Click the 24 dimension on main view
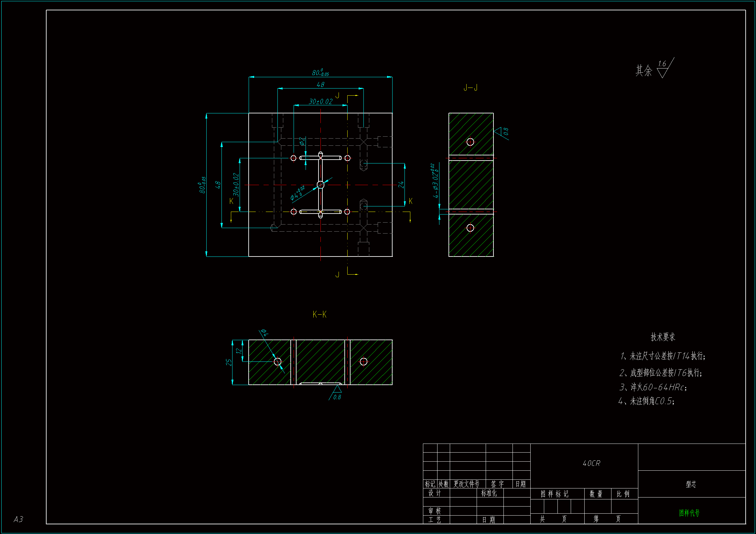The height and width of the screenshot is (534, 756). (x=401, y=184)
